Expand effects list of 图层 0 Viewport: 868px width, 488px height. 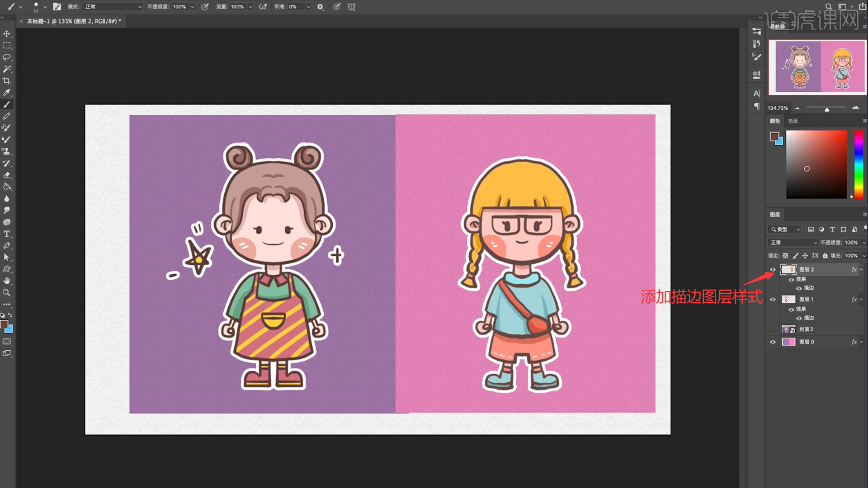coord(861,342)
